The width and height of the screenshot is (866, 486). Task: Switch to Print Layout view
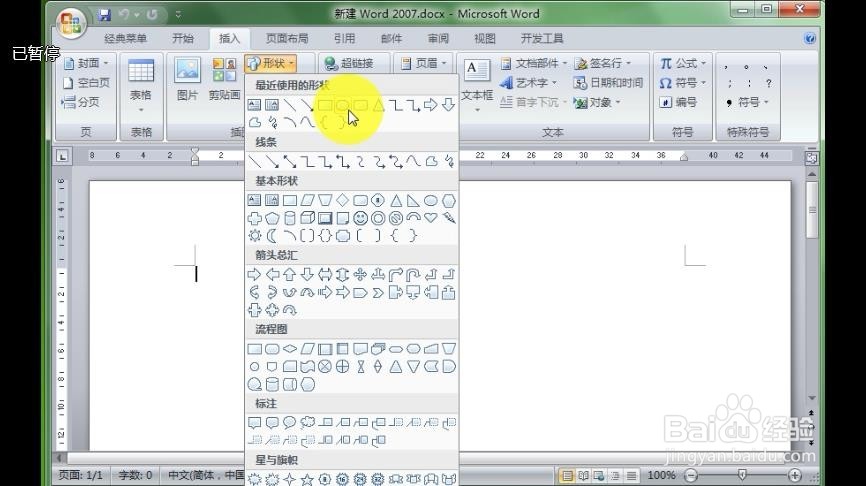567,475
